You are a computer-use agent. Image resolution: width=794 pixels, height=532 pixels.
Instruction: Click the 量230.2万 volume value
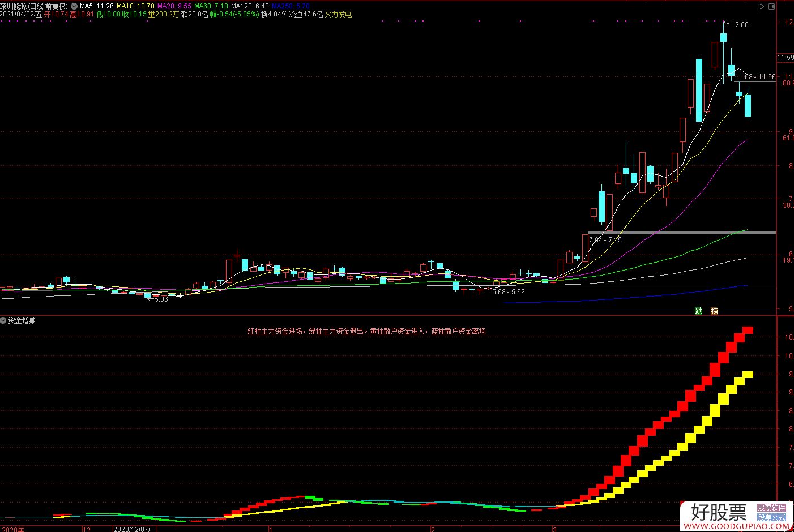[164, 14]
